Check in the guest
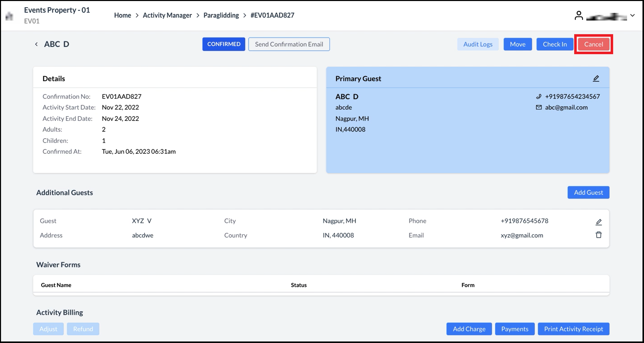Viewport: 644px width, 343px height. pos(554,44)
